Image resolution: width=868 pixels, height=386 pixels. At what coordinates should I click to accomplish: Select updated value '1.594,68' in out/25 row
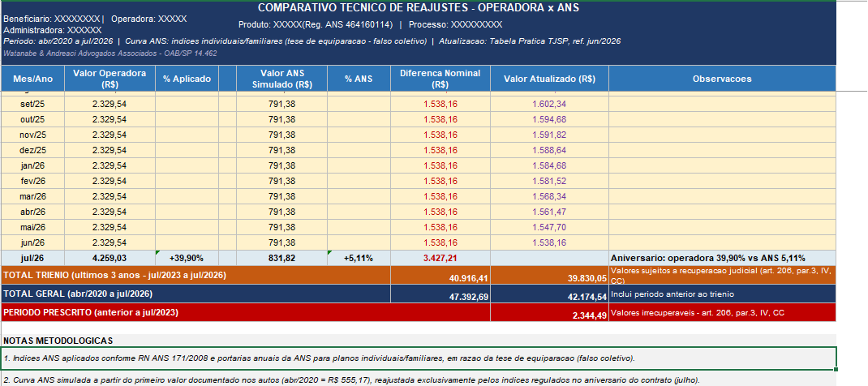(549, 119)
